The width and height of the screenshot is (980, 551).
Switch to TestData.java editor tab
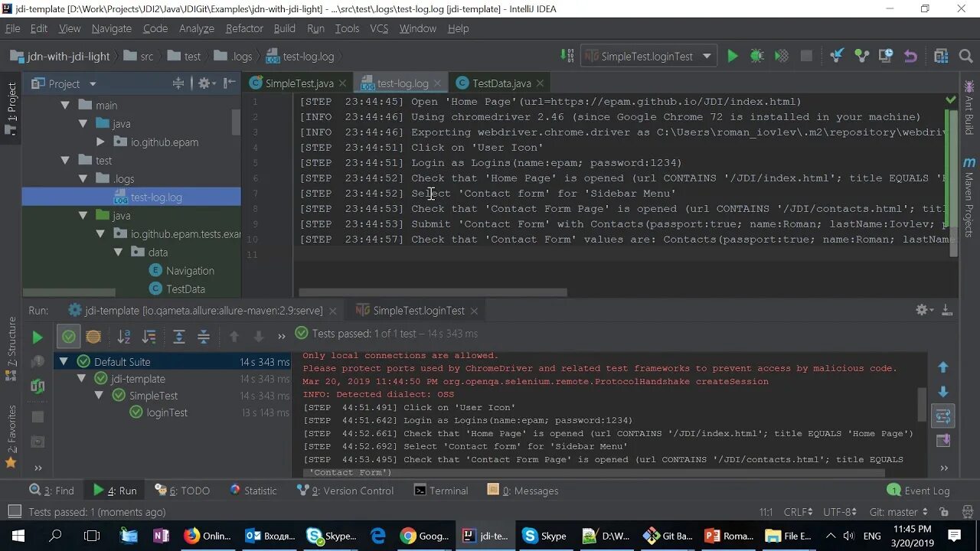[501, 83]
